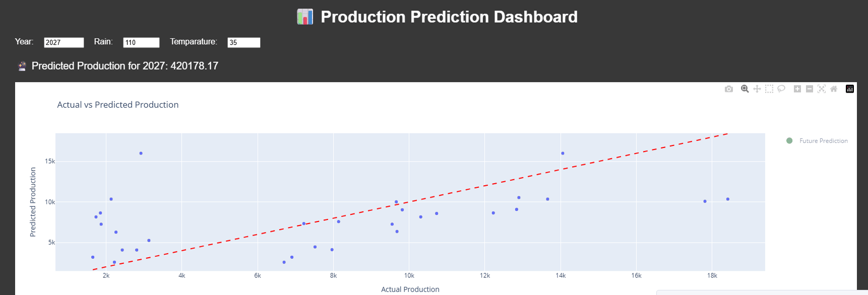Click the Year input field
The height and width of the screenshot is (295, 868).
[x=64, y=43]
